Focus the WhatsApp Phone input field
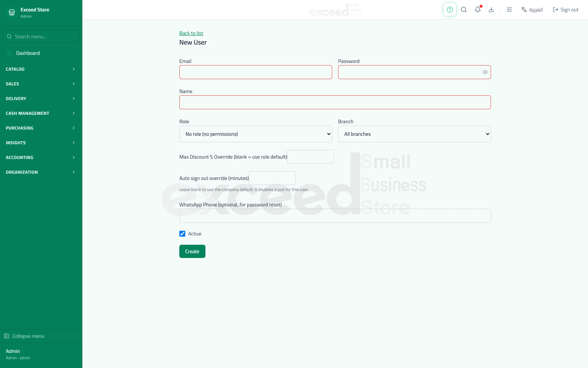Viewport: 588px width, 368px height. (335, 216)
